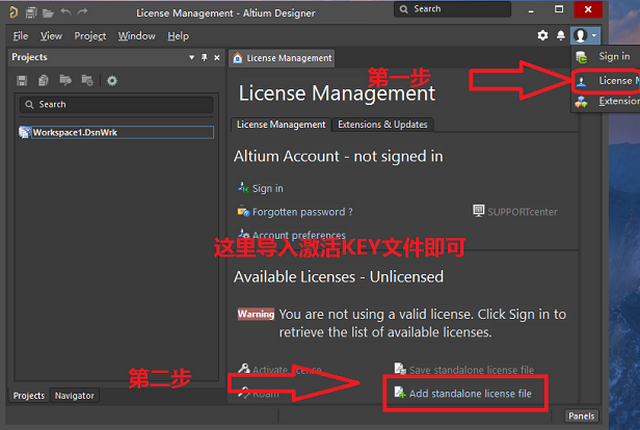Open the Projects panel settings gear

point(112,80)
